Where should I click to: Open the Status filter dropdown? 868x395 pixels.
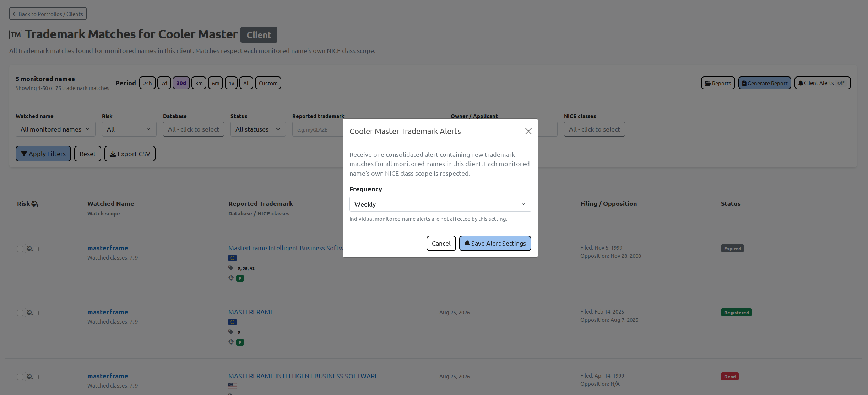(258, 129)
